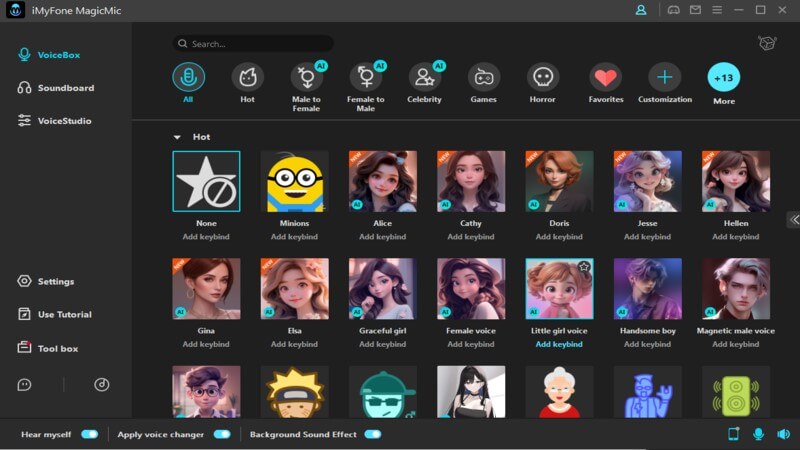Select the Cathy voice

(x=471, y=181)
